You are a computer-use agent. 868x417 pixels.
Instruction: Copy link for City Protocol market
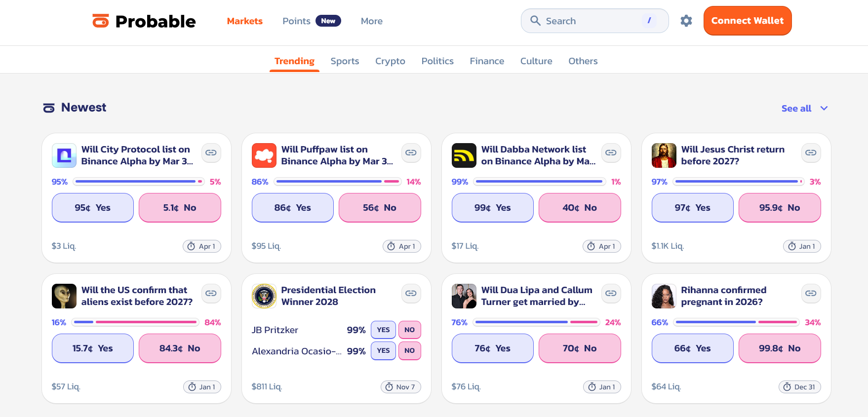point(211,153)
